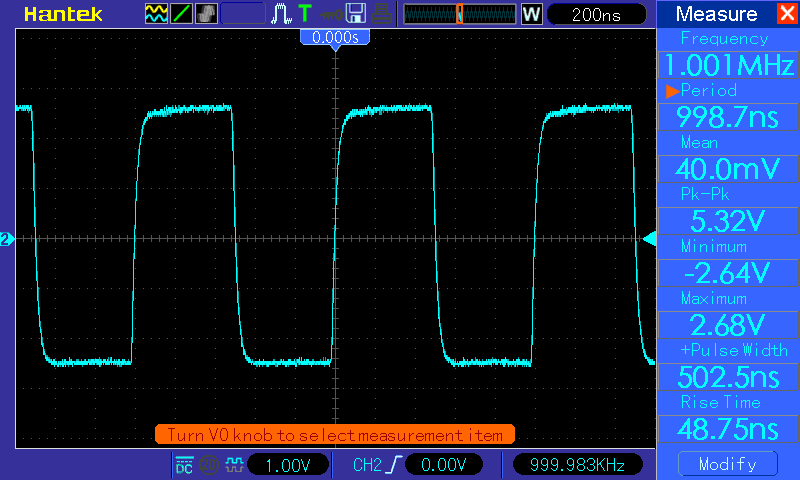Click the dual sine wave channel icon
This screenshot has height=480, width=800.
tap(156, 14)
